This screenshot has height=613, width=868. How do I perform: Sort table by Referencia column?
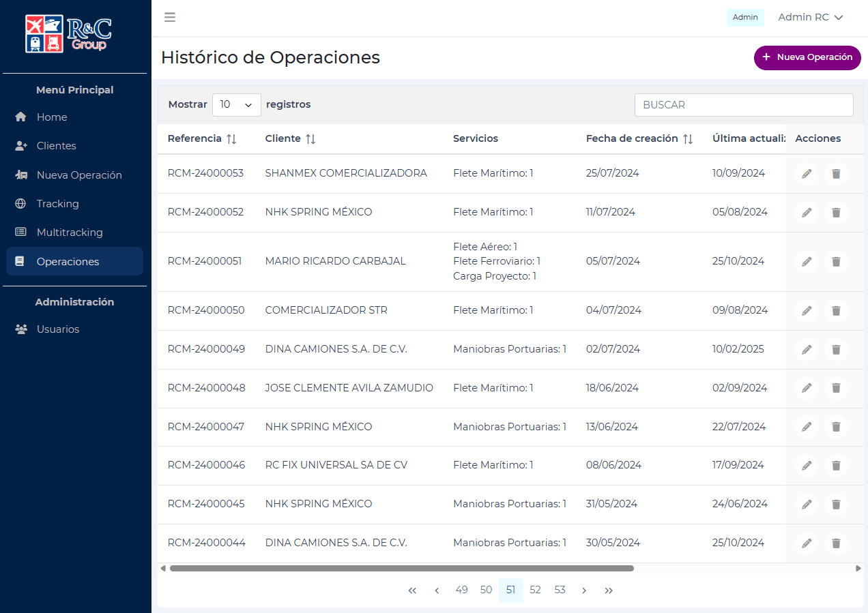click(x=231, y=138)
